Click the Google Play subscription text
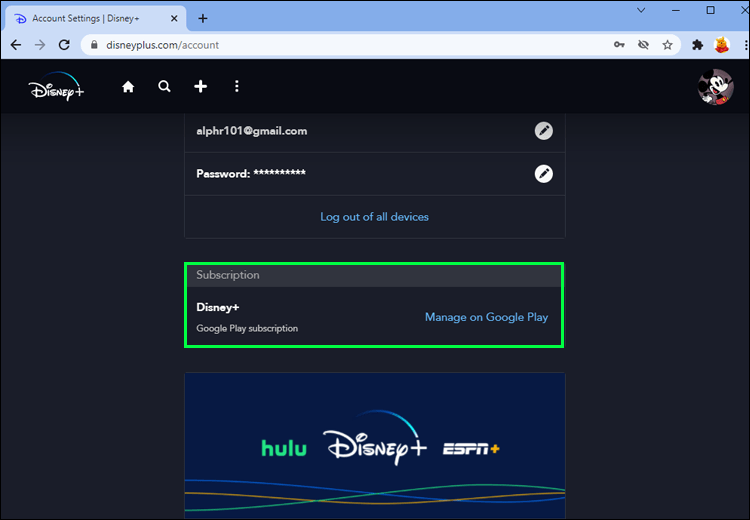Screen dimensions: 750x520 point(247,328)
